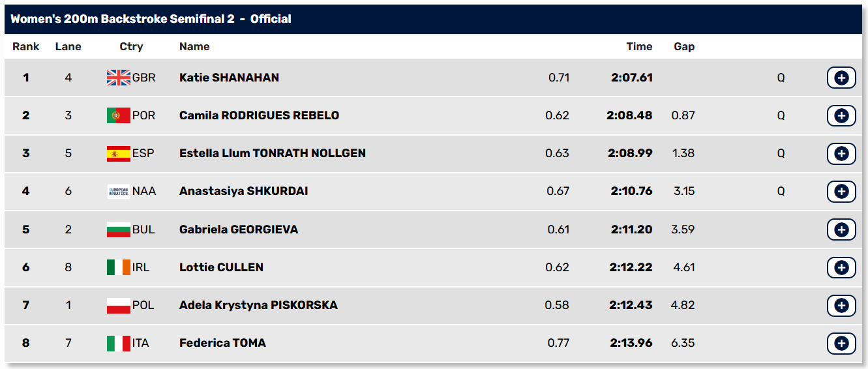Expand Lottie CULLEN's split details
868x369 pixels.
click(x=841, y=267)
